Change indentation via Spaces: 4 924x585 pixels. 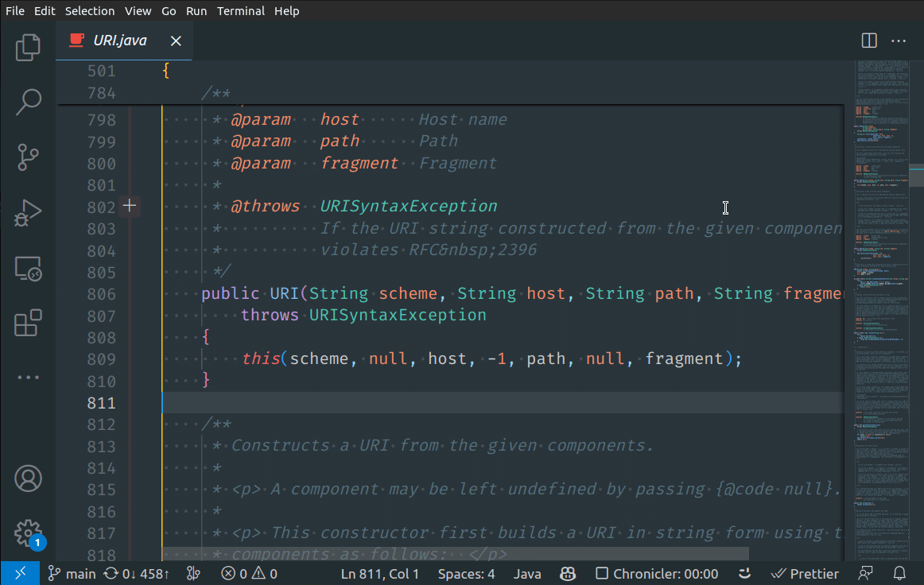(x=466, y=573)
